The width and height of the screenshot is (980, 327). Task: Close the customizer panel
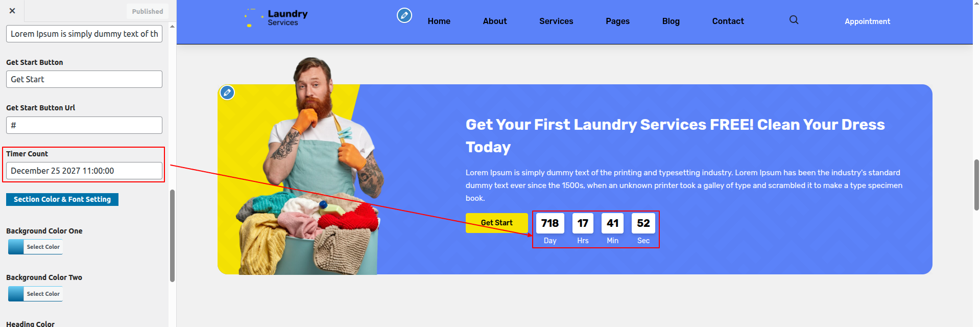[x=12, y=11]
